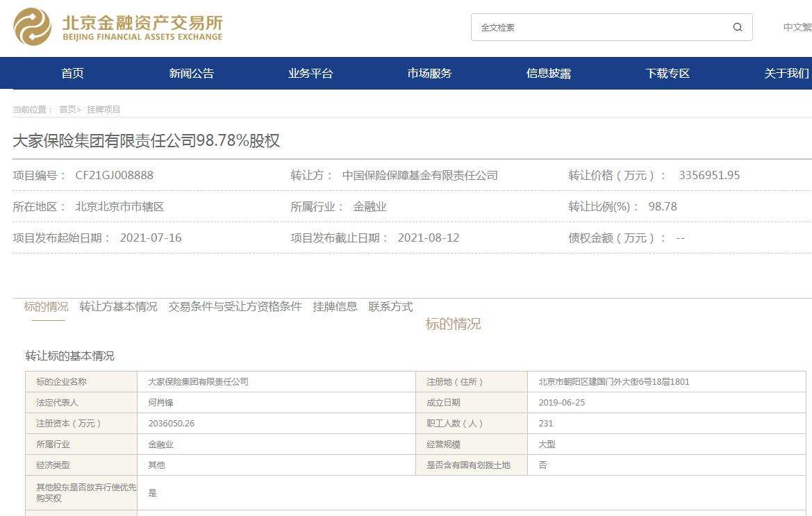Click transfer ratio value 98.78
812x516 pixels.
[663, 206]
